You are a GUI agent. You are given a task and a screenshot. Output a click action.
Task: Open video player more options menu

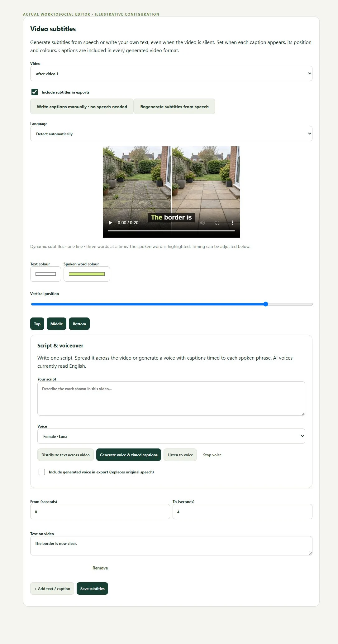click(232, 223)
